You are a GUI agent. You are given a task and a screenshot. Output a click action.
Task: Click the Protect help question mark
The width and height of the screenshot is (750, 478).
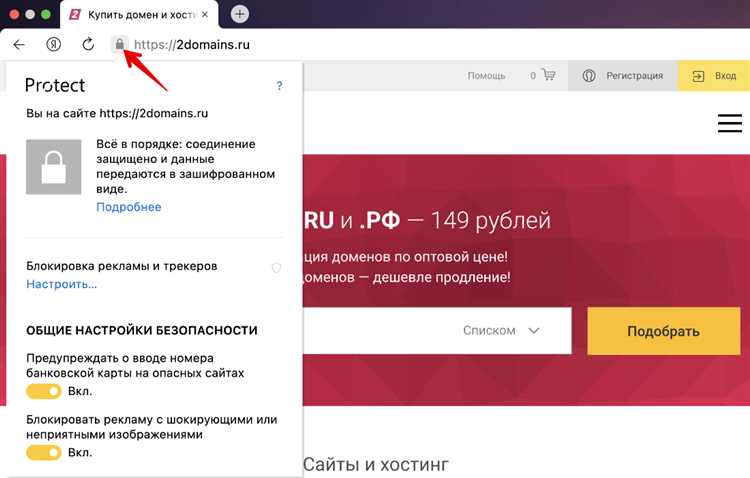click(280, 87)
